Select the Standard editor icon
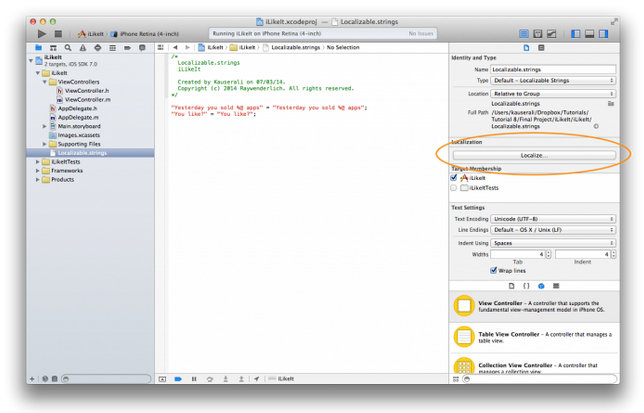The image size is (644, 413). click(x=524, y=34)
